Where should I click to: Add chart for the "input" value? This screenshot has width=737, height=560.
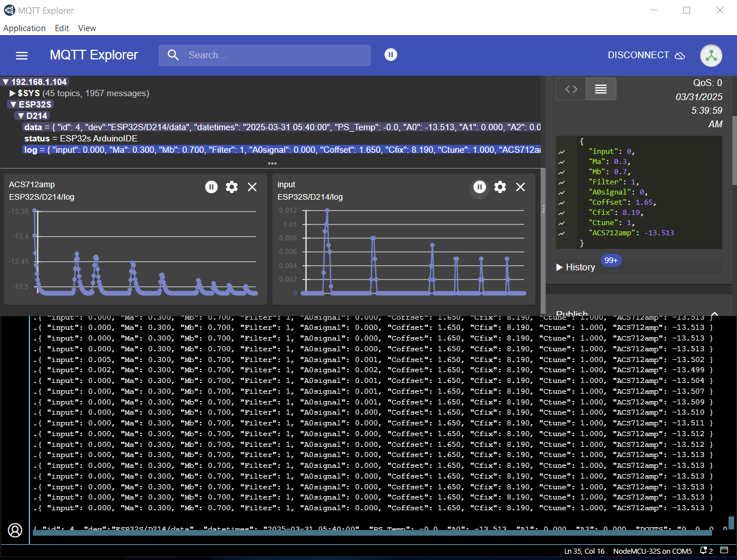562,152
